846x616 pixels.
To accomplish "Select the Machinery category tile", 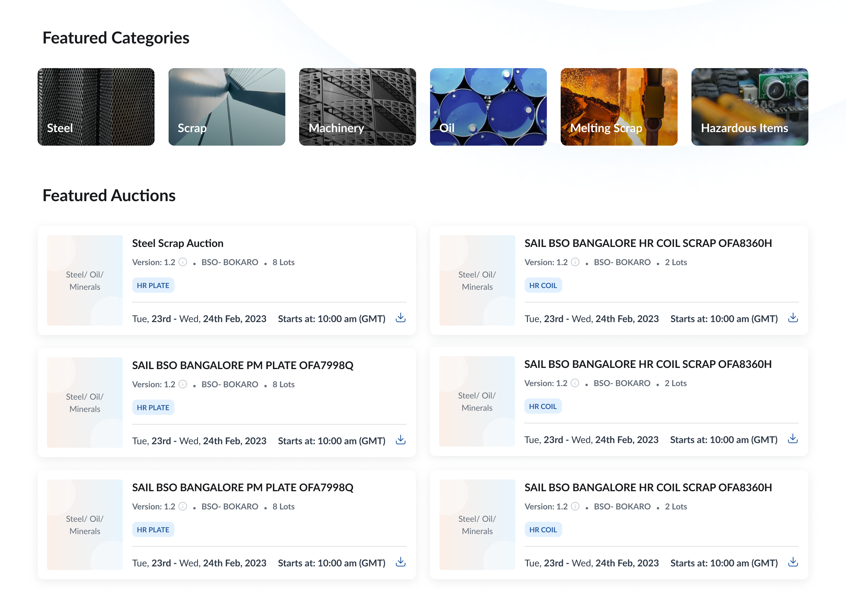I will (x=357, y=107).
